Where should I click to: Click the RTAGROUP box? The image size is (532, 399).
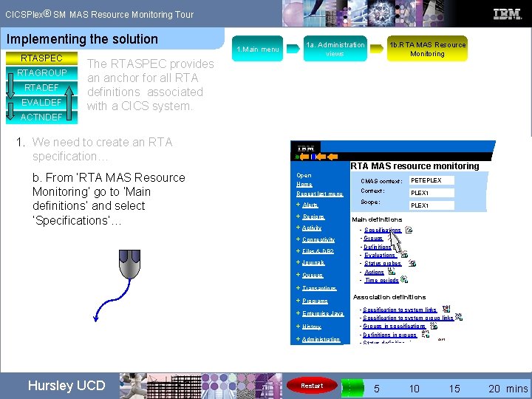(41, 72)
